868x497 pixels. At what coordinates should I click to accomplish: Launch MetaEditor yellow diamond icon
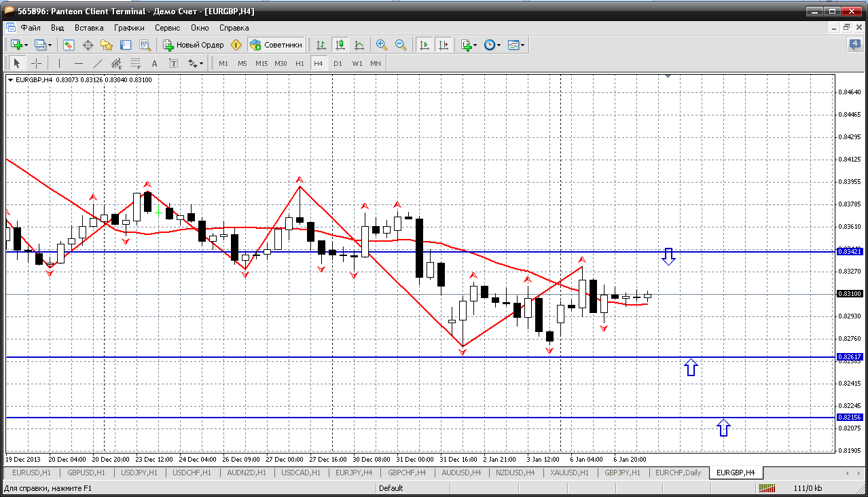[x=236, y=45]
